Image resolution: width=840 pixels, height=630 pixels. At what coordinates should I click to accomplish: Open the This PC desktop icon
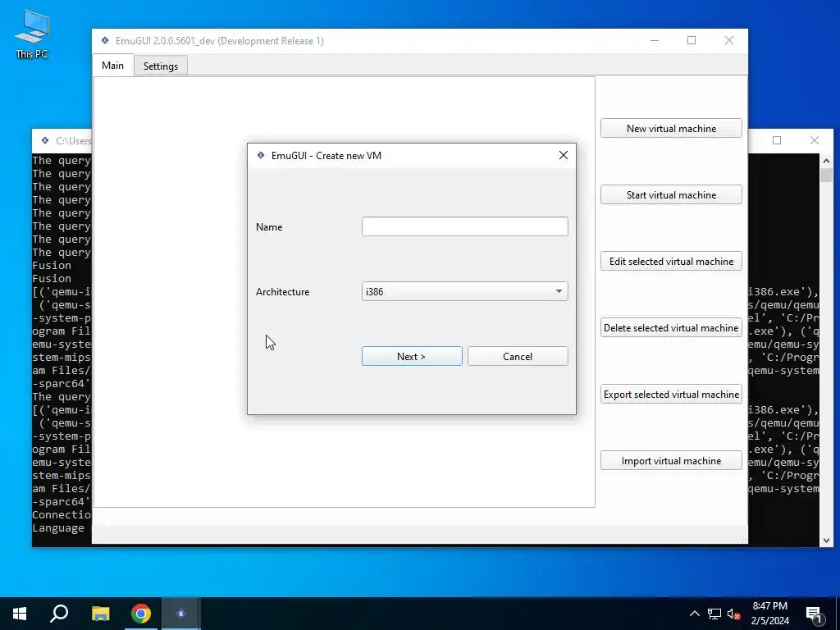(x=32, y=34)
